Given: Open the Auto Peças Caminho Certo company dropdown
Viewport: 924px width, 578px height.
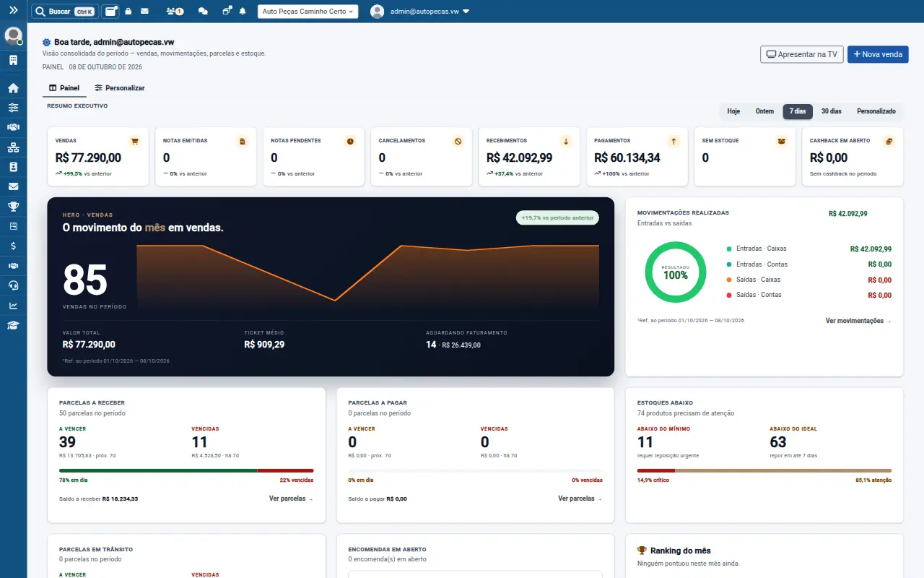Looking at the screenshot, I should [308, 12].
